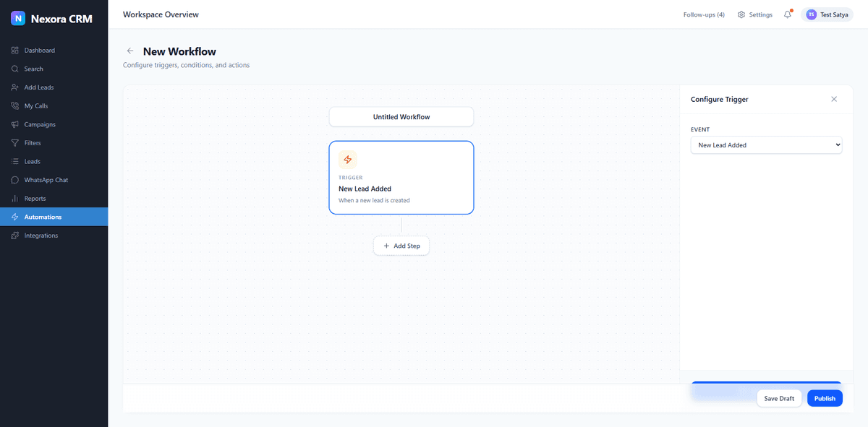Open WhatsApp Chat

54,180
